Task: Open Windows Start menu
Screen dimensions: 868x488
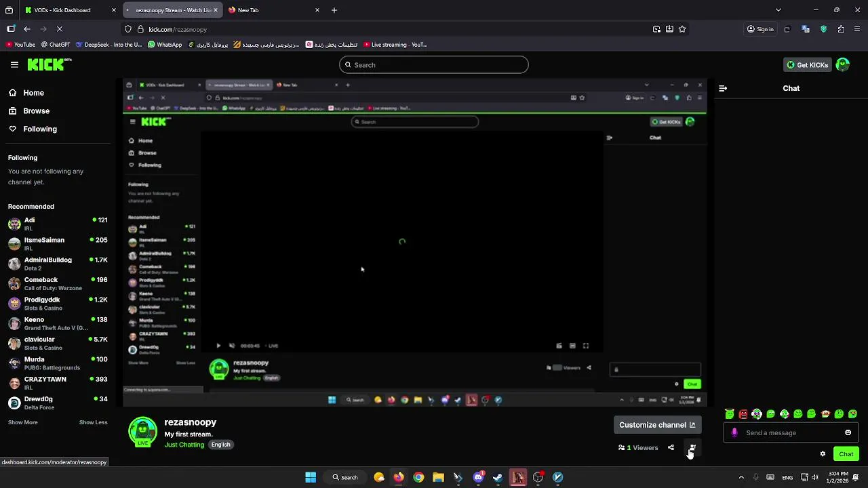Action: click(x=311, y=477)
